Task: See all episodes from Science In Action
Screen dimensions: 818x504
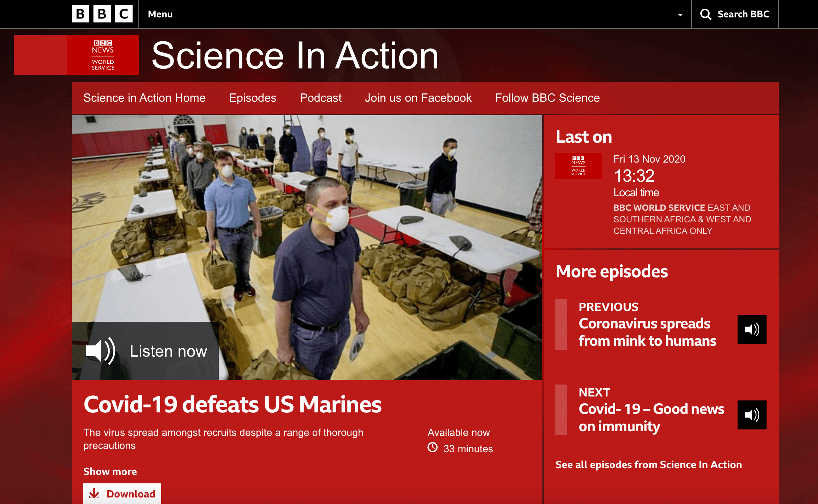Action: 648,465
